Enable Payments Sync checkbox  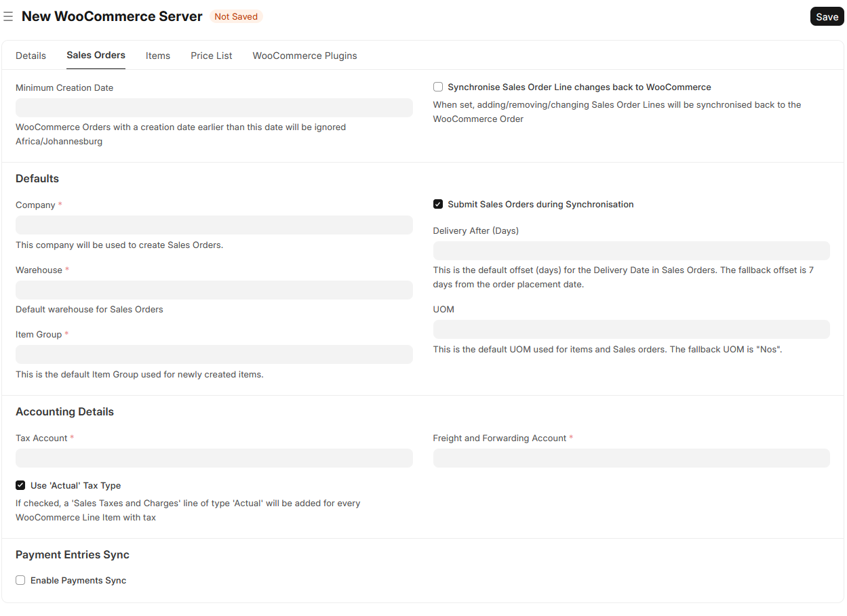pyautogui.click(x=20, y=581)
